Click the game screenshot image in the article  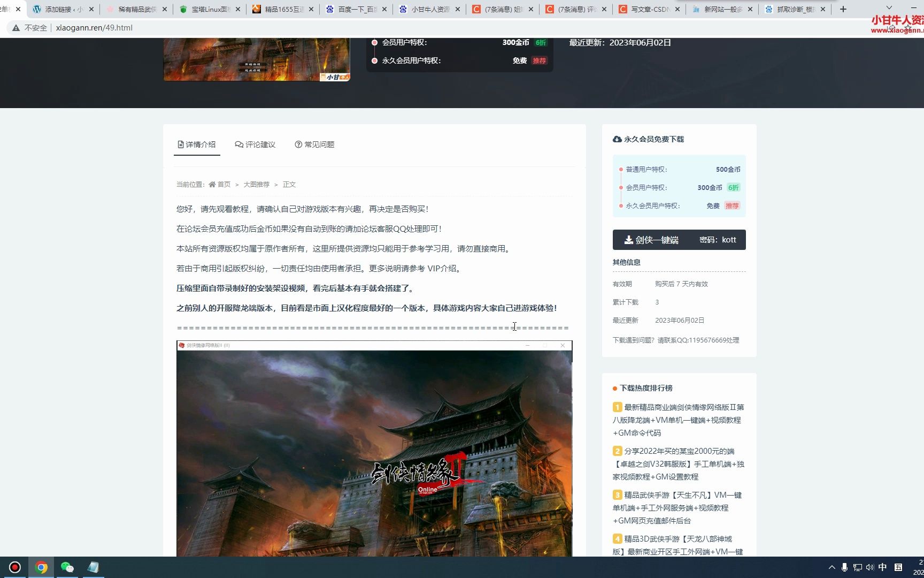(x=374, y=448)
